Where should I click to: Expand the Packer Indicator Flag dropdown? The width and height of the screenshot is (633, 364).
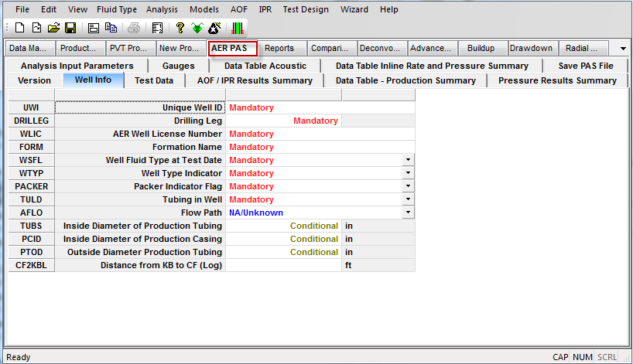tap(408, 186)
